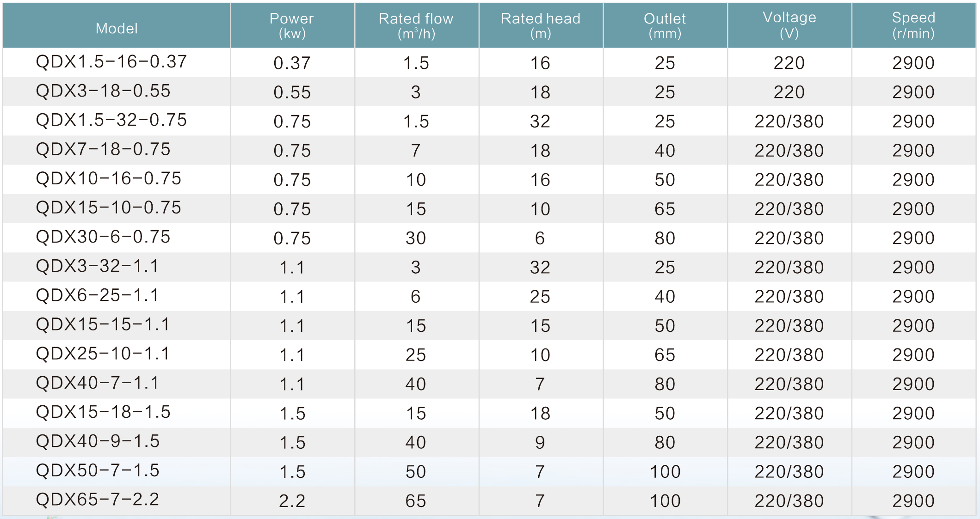Select the Rated head (m) header
Image resolution: width=980 pixels, height=519 pixels.
pyautogui.click(x=541, y=25)
